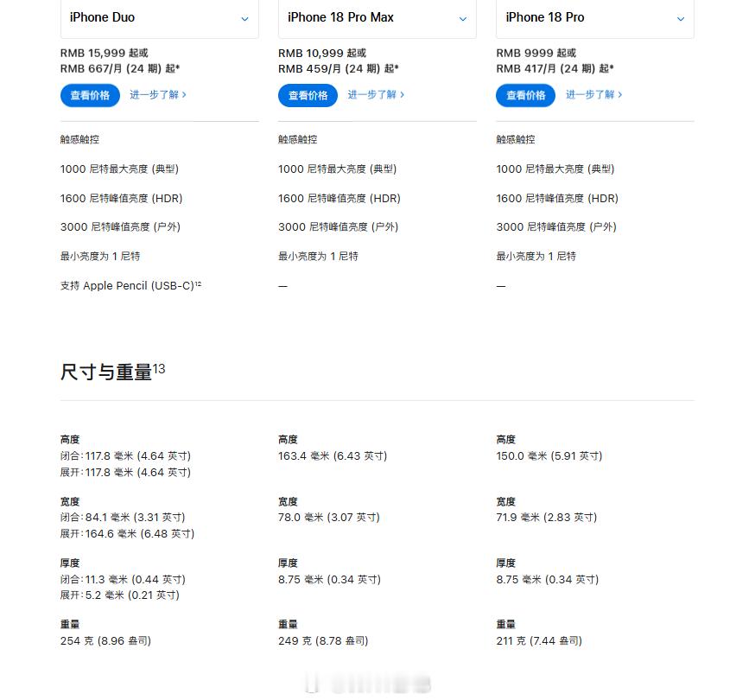Click 1000 尼特最大亮度 (典型) in iPhone 18 Pro column
Screen dimensions: 736x700
pos(555,169)
